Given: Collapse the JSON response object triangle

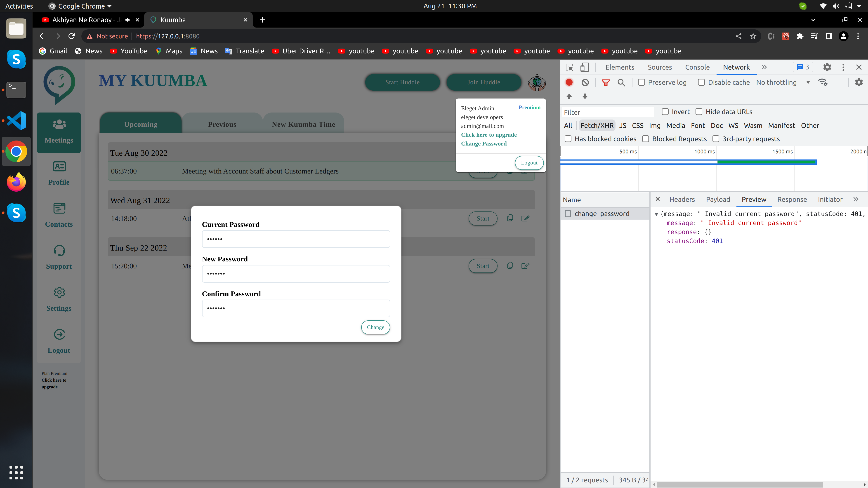Looking at the screenshot, I should pyautogui.click(x=656, y=214).
